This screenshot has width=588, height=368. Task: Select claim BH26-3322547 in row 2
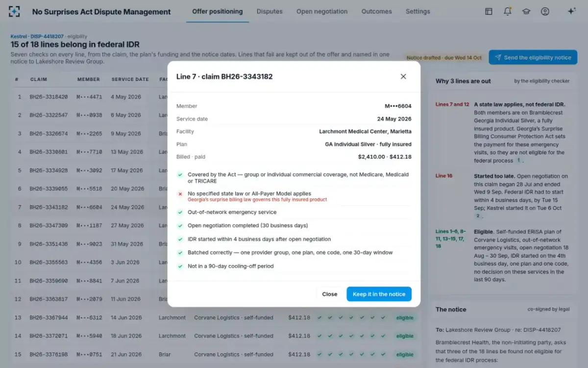pyautogui.click(x=49, y=115)
